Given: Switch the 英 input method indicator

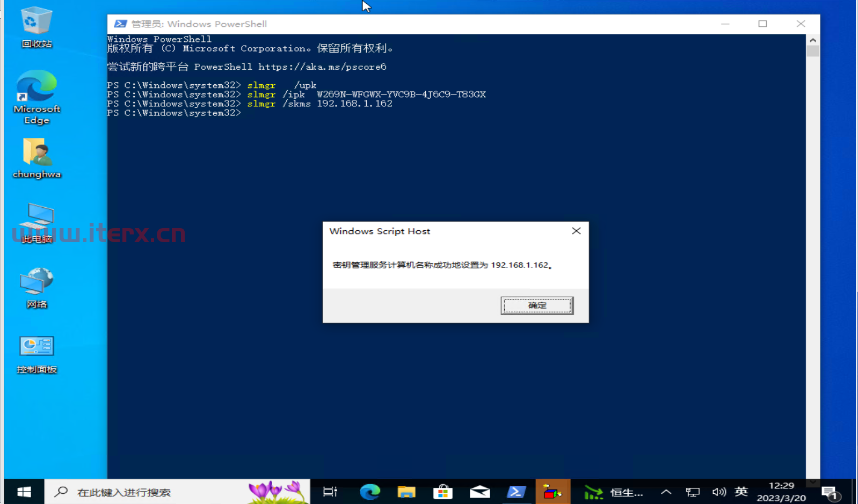Looking at the screenshot, I should [741, 492].
